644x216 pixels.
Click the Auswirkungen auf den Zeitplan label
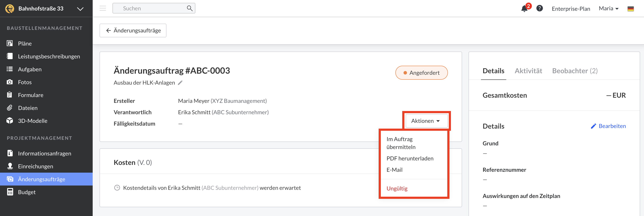[x=521, y=196]
